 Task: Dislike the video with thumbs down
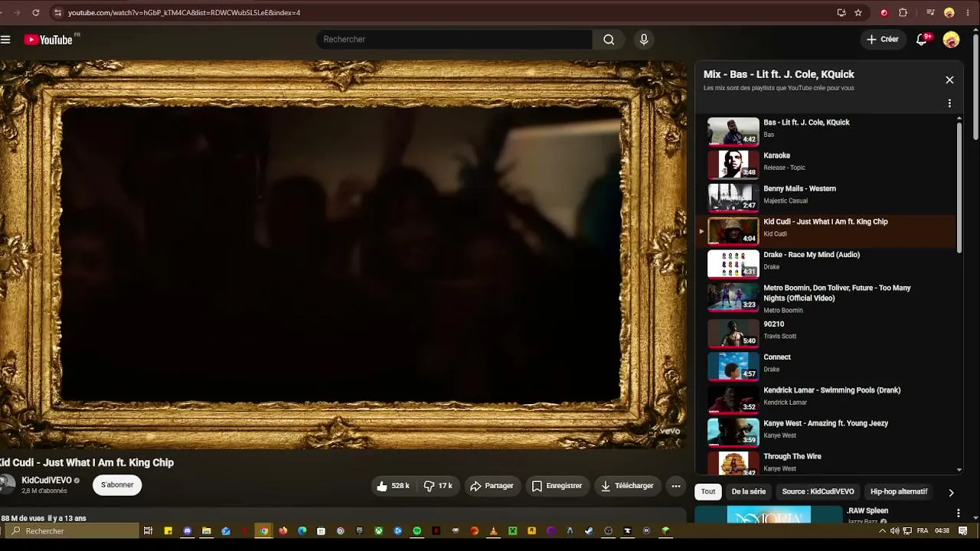click(438, 486)
